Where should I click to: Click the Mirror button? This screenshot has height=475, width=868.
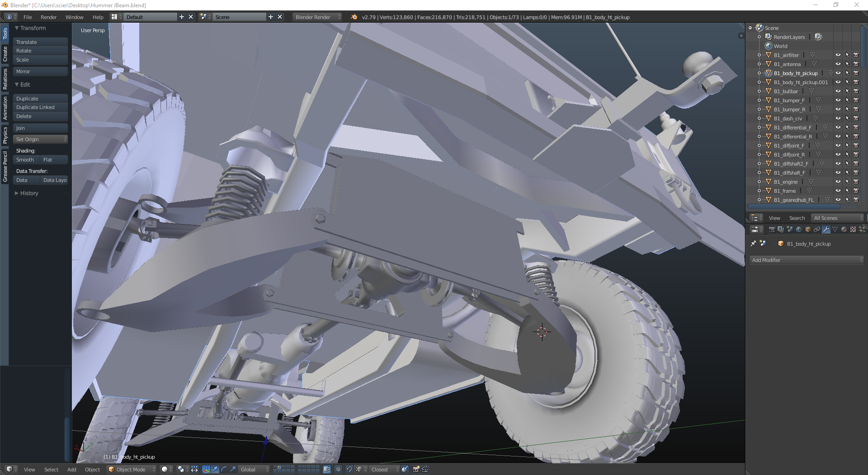(x=40, y=71)
